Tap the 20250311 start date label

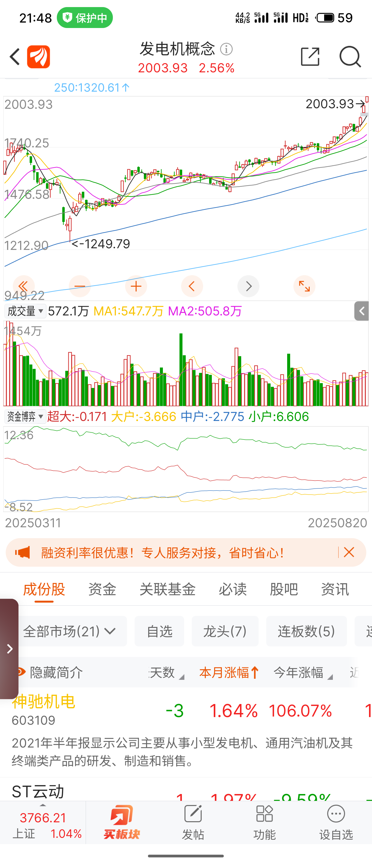33,523
